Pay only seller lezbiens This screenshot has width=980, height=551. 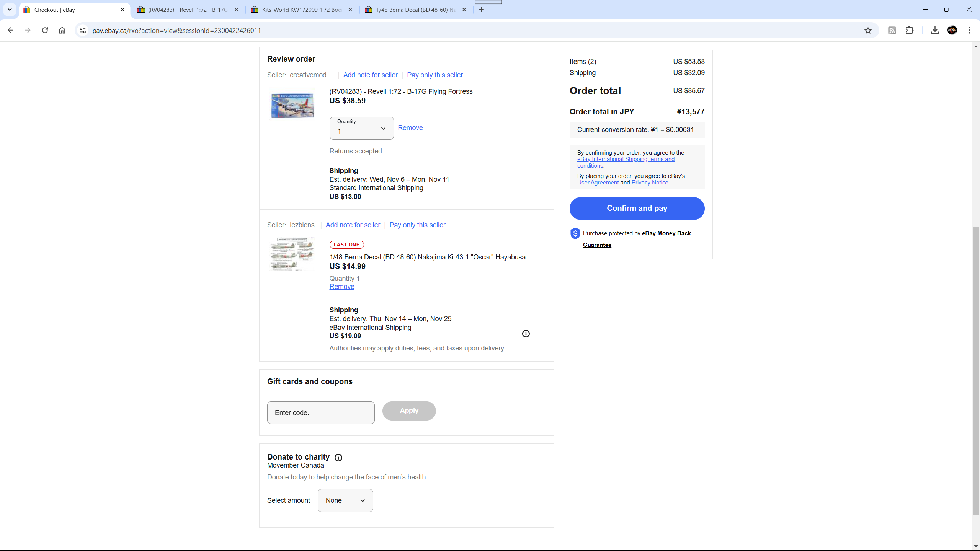tap(417, 225)
